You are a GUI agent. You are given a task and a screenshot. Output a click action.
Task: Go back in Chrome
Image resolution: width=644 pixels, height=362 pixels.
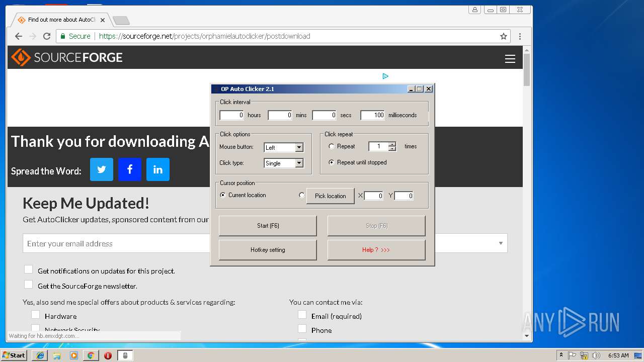(19, 36)
